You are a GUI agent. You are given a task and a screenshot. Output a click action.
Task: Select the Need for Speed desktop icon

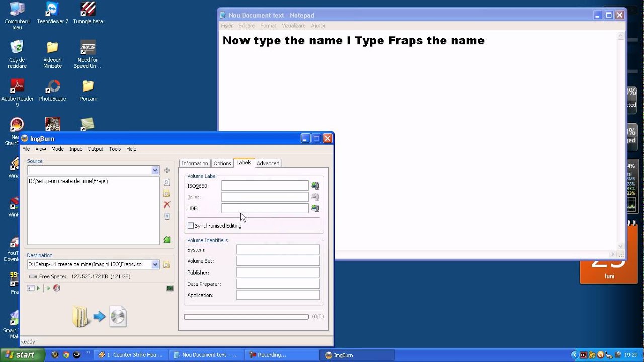point(88,54)
